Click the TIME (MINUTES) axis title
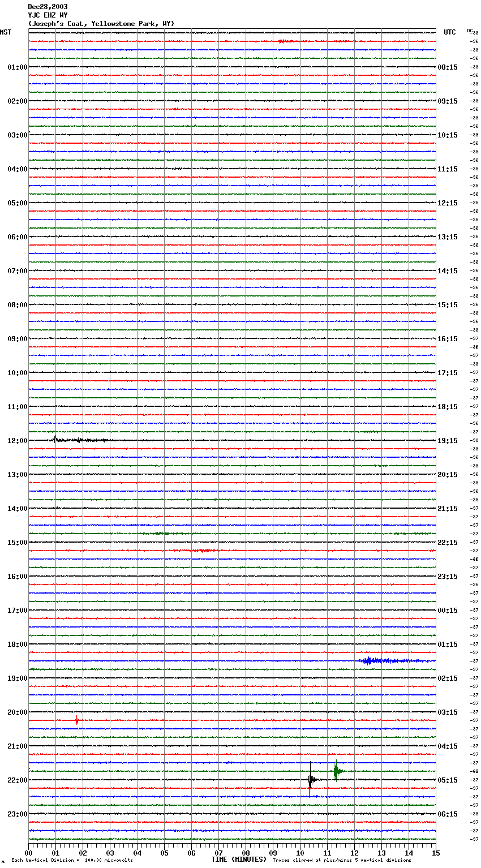This screenshot has height=868, width=481. pos(239,860)
